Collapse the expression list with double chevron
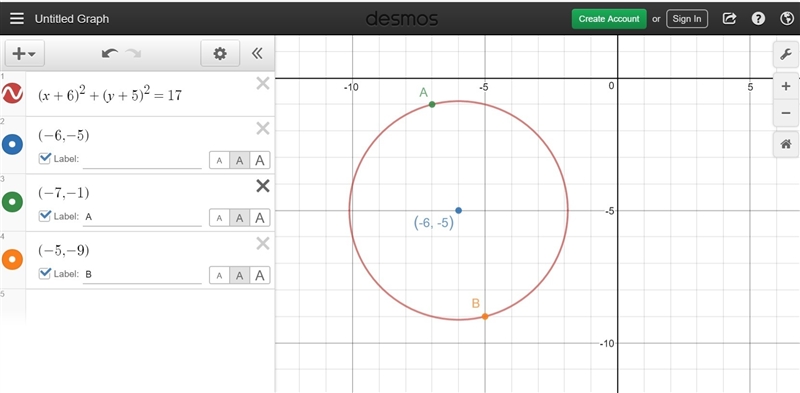 click(257, 53)
